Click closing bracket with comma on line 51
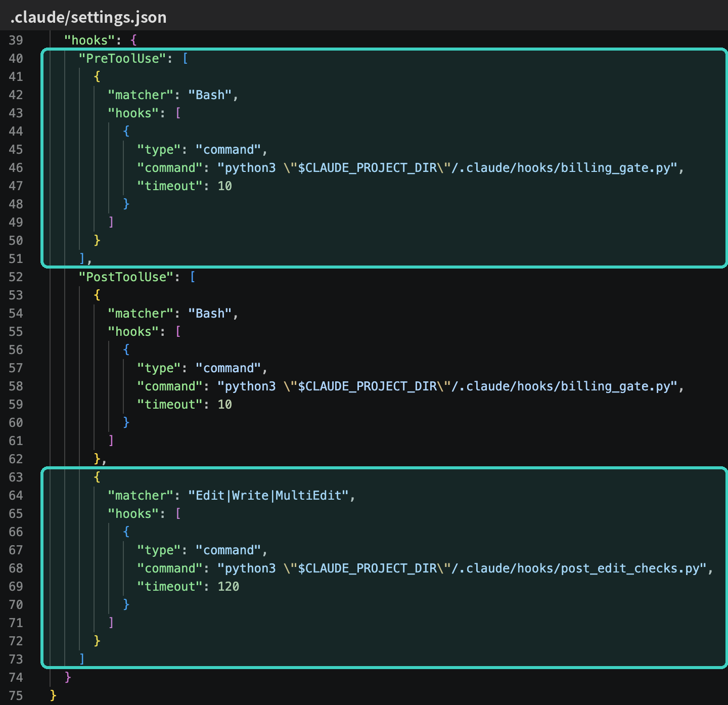Screen dimensions: 728x705 coord(85,259)
